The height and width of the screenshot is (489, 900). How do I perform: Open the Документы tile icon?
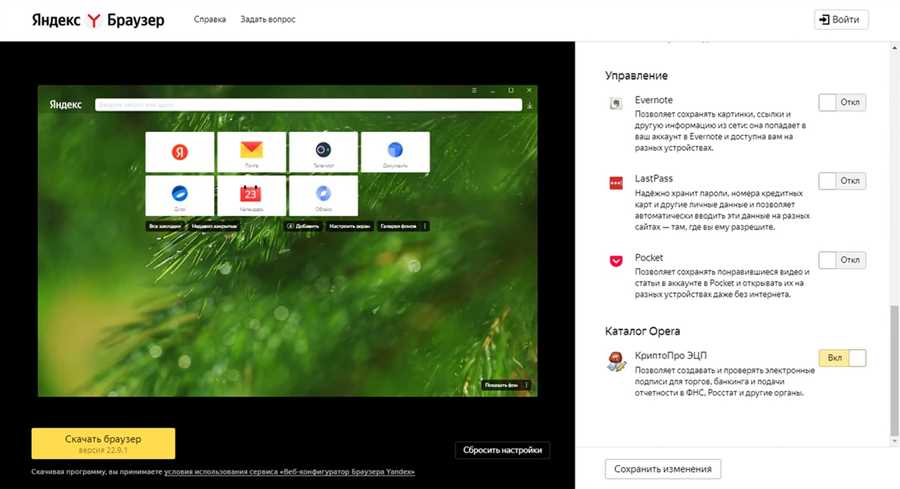pyautogui.click(x=395, y=152)
